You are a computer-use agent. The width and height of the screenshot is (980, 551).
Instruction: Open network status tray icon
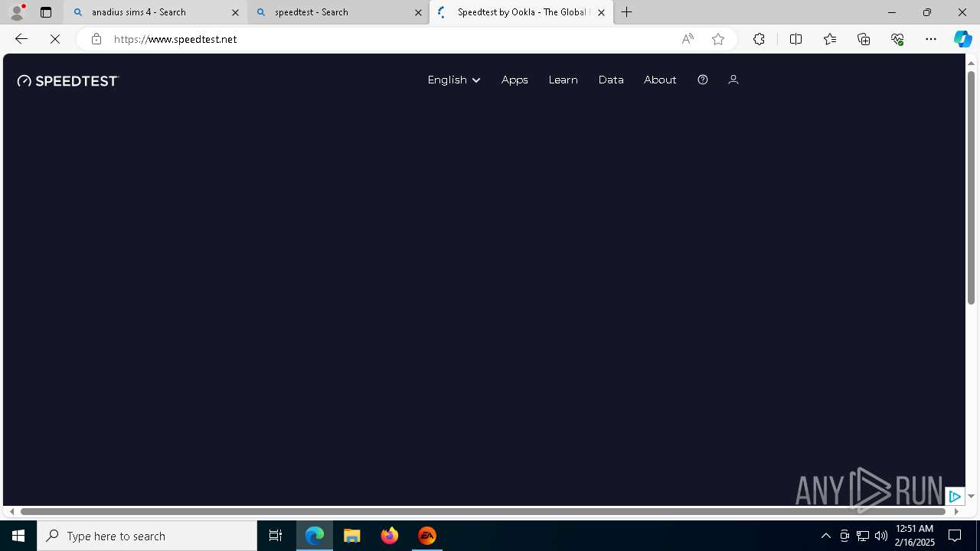pos(863,536)
